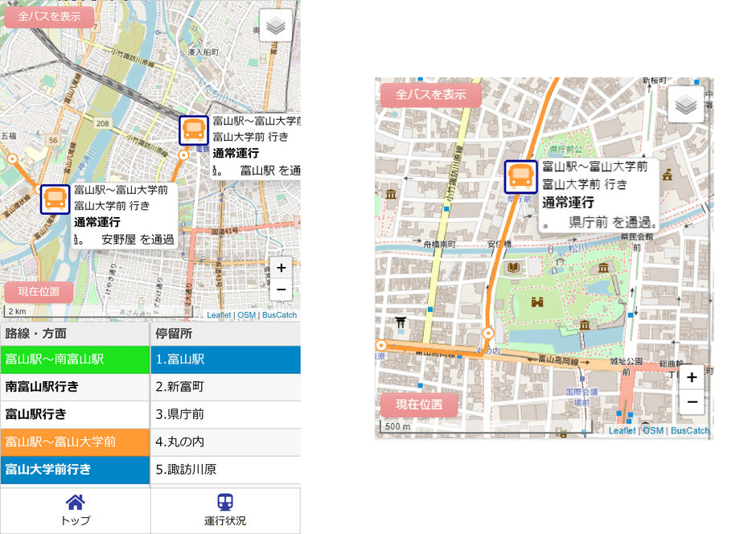Viewport: 756px width, 534px height.
Task: Click the bus icon at 県庁前 on right map
Action: [520, 177]
